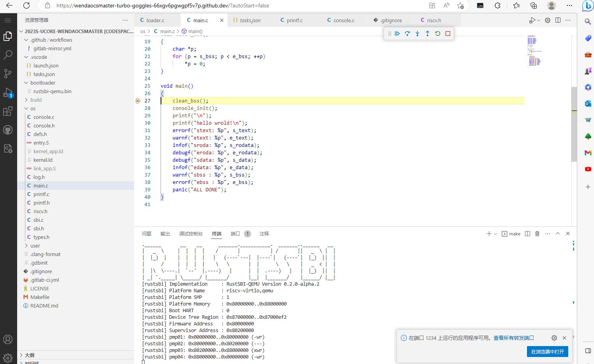The width and height of the screenshot is (594, 364).
Task: Open the hamburger application menu
Action: [8, 20]
